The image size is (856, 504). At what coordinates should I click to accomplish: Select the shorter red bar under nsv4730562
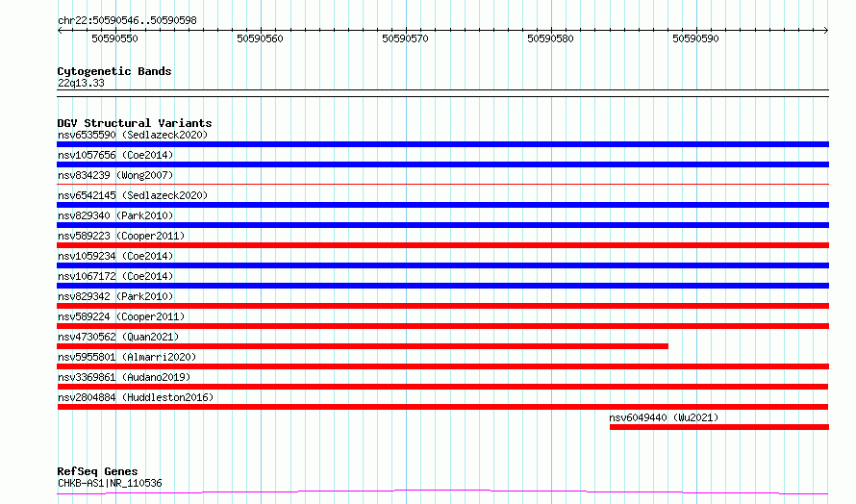pos(363,346)
